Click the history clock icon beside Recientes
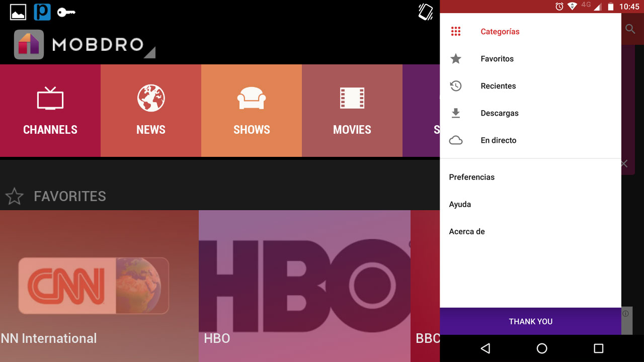644x362 pixels. click(456, 86)
